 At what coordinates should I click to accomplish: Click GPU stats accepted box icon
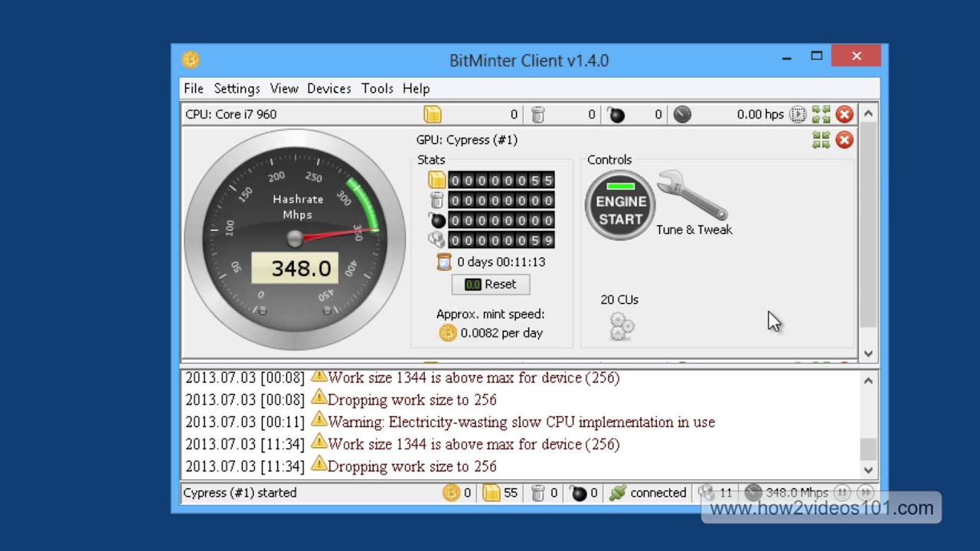[436, 181]
